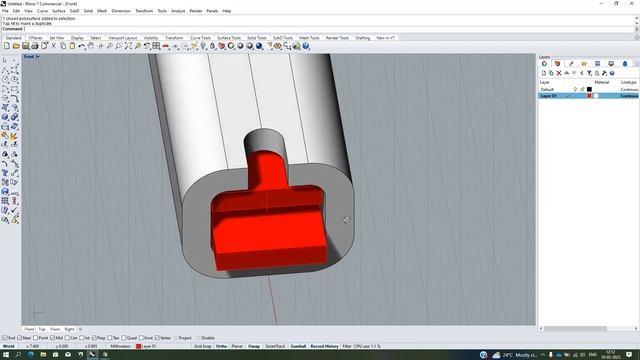Click Default layer black color swatch
Image resolution: width=640 pixels, height=360 pixels.
[589, 89]
